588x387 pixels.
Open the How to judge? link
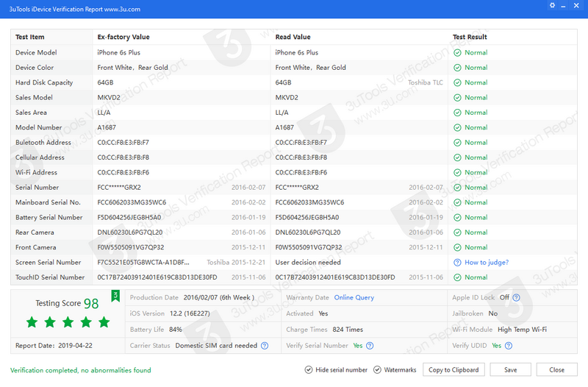(x=487, y=263)
